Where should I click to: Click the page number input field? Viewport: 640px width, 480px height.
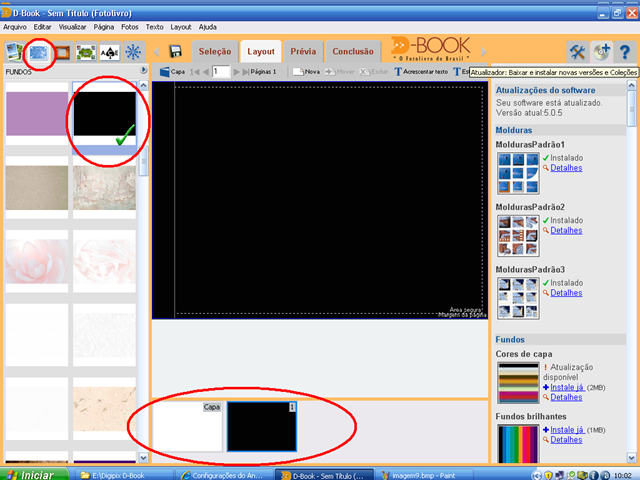pos(221,72)
